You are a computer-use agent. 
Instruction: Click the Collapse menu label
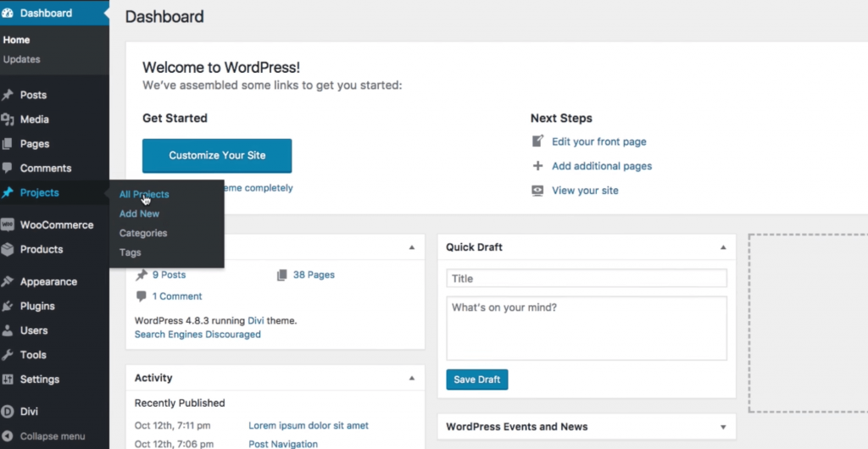pyautogui.click(x=53, y=436)
